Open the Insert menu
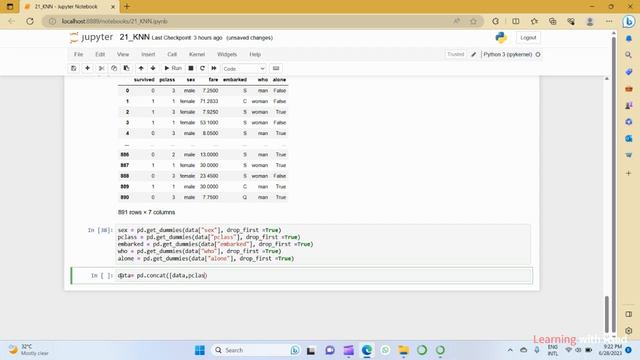Viewport: 640px width, 360px height. pyautogui.click(x=148, y=54)
